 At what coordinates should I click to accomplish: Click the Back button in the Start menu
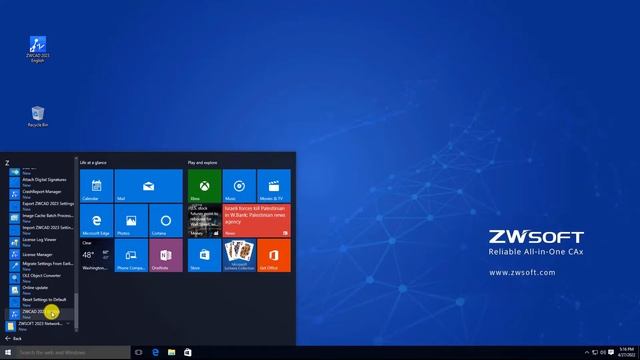click(x=13, y=338)
